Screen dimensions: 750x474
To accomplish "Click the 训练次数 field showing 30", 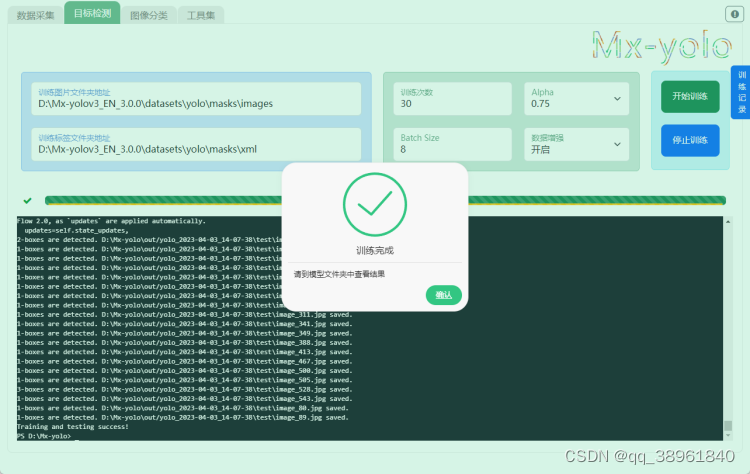I will tap(452, 99).
